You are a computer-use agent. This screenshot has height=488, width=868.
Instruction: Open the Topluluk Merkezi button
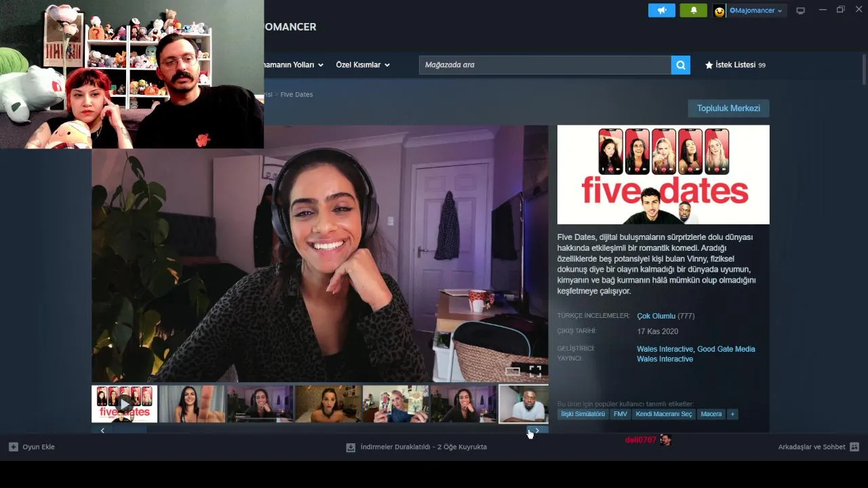(x=728, y=108)
